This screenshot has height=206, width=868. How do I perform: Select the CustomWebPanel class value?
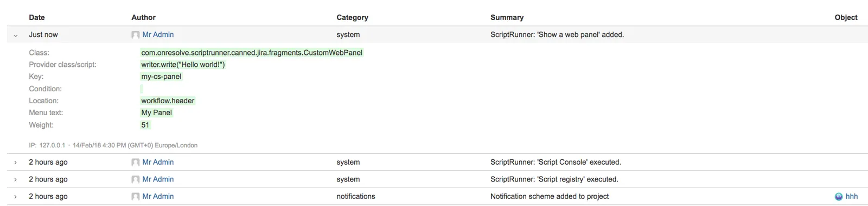252,53
